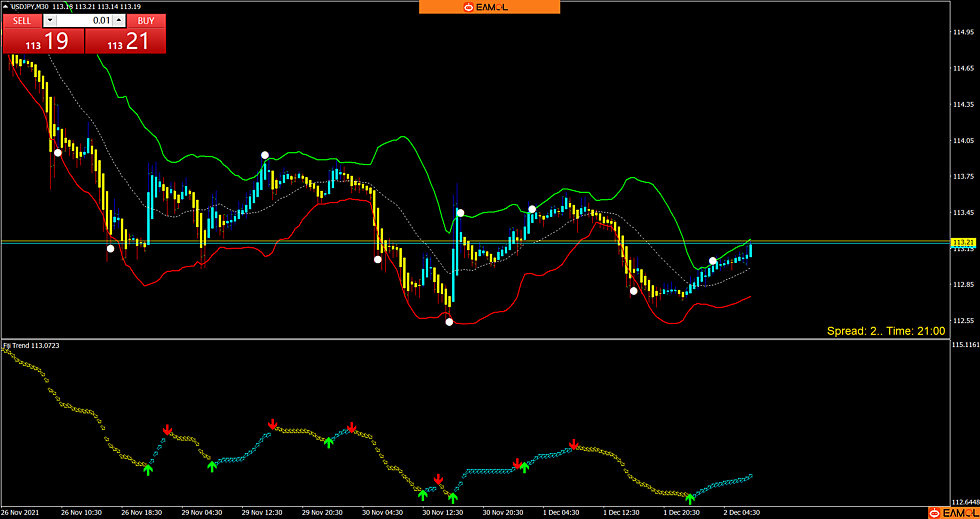Viewport: 980px width, 519px height.
Task: Click the 0.01 volume input field
Action: click(85, 20)
